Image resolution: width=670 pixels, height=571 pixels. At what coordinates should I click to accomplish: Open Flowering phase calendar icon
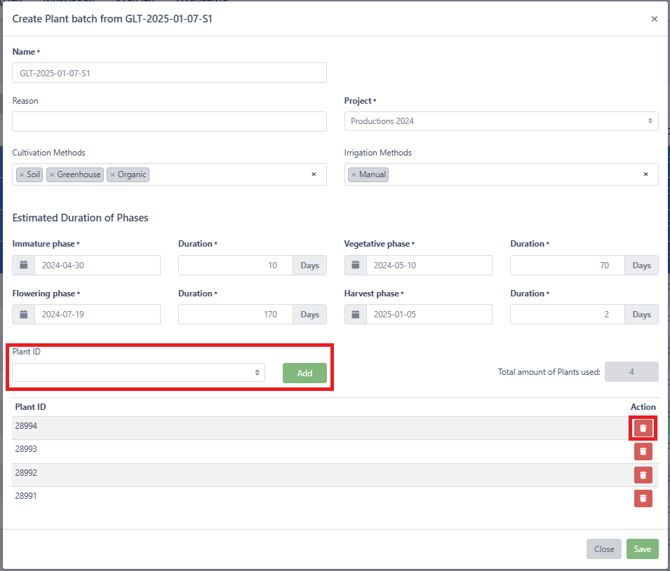click(24, 314)
